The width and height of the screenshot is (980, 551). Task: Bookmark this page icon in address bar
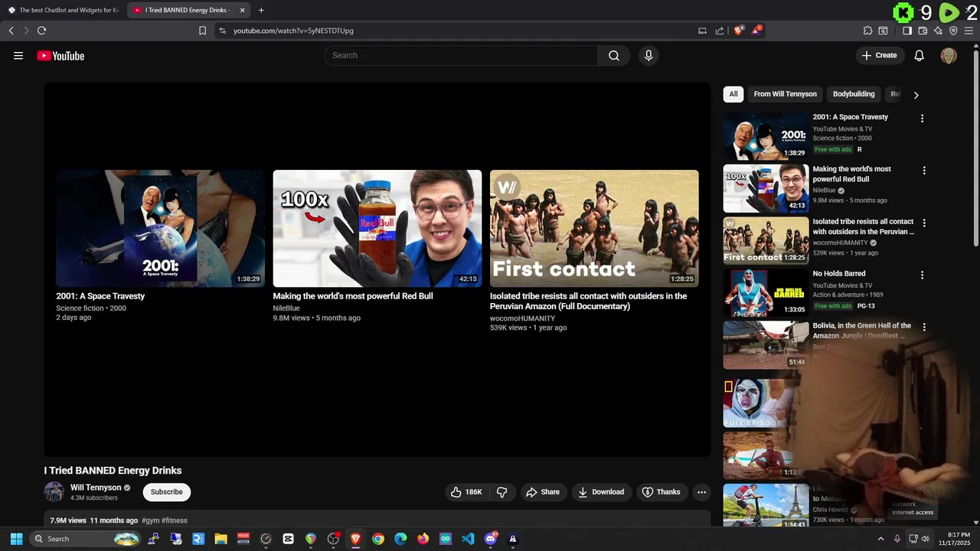point(202,31)
